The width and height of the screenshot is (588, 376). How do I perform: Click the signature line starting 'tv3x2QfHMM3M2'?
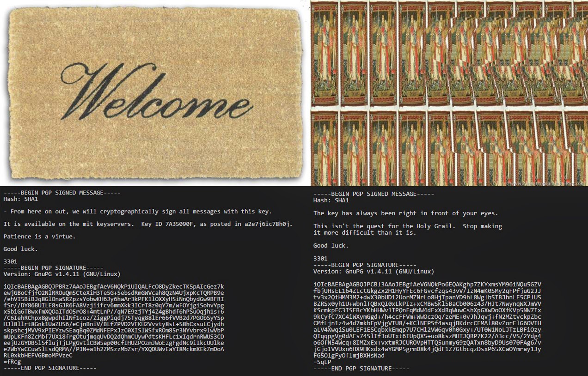tap(427, 297)
